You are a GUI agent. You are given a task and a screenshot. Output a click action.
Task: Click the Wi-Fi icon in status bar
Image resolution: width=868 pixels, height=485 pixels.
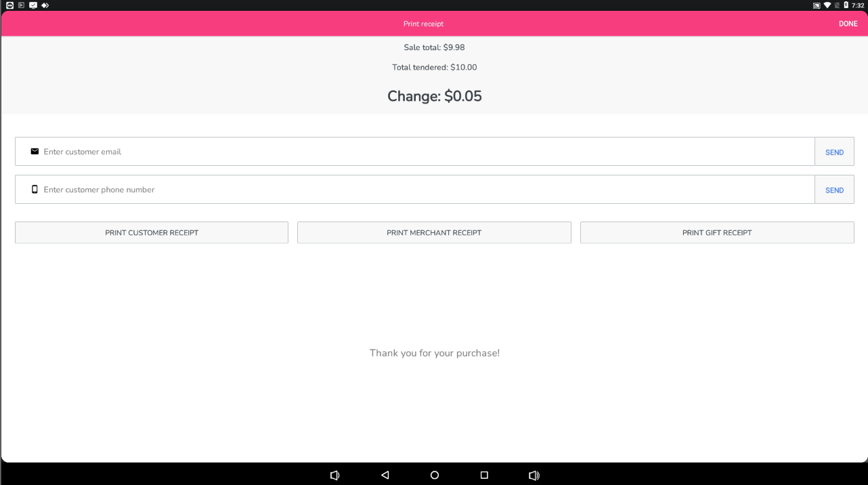827,5
